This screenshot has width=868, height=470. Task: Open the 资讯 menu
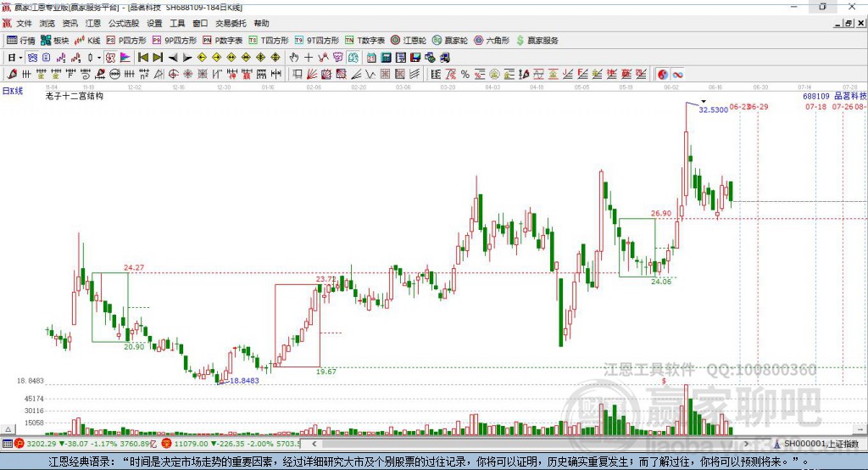tap(70, 23)
